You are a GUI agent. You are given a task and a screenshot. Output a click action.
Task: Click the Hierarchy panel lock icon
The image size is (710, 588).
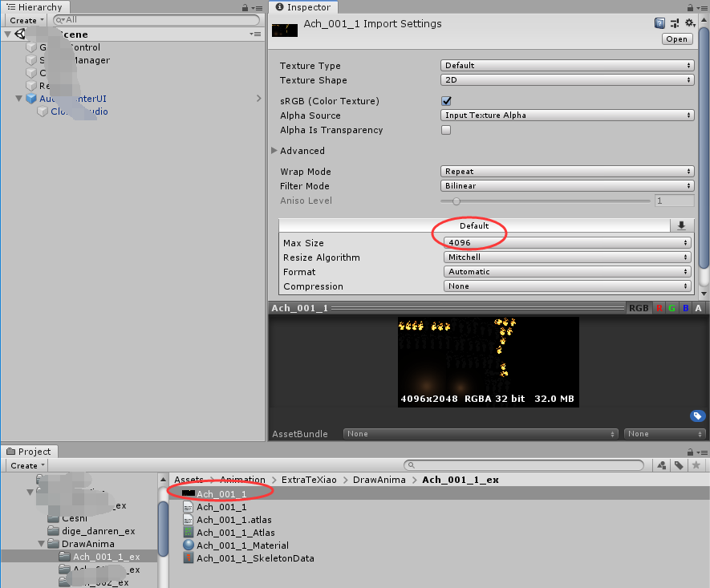click(x=245, y=8)
